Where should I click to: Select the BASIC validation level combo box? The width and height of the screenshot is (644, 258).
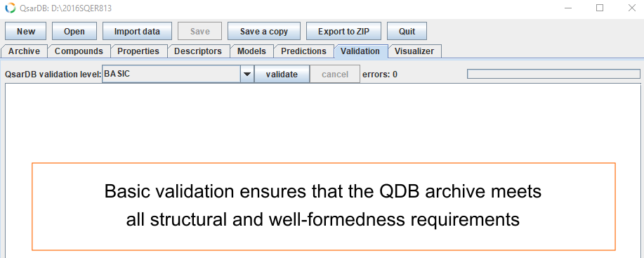178,75
